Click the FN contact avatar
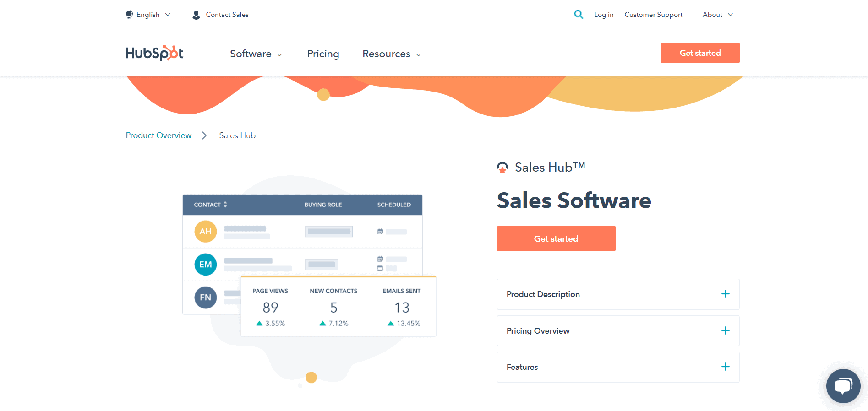The width and height of the screenshot is (868, 411). pyautogui.click(x=206, y=297)
